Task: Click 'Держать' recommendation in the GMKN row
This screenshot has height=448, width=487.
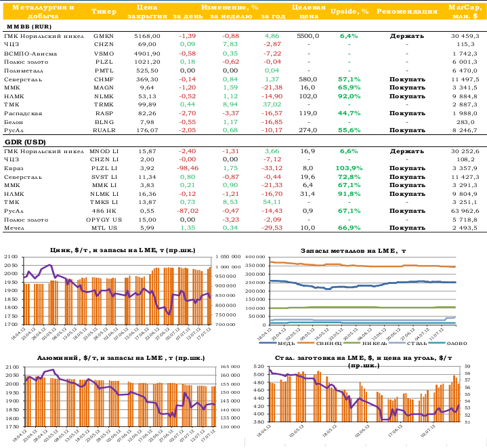Action: point(407,36)
